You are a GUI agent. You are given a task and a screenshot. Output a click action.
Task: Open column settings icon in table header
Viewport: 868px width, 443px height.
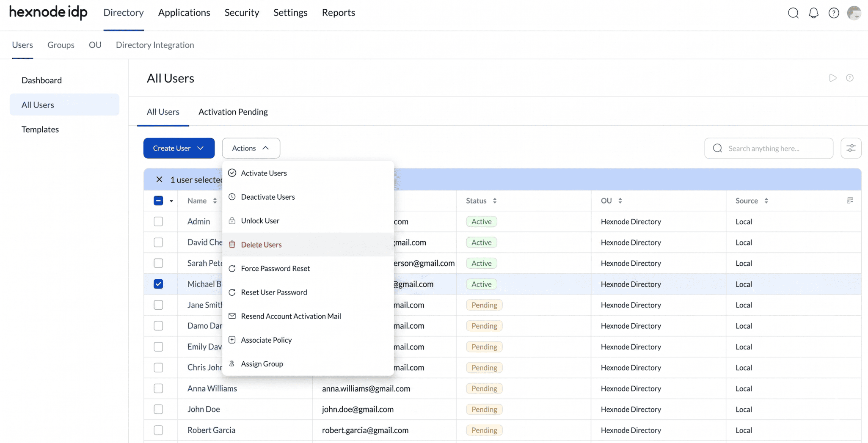850,201
